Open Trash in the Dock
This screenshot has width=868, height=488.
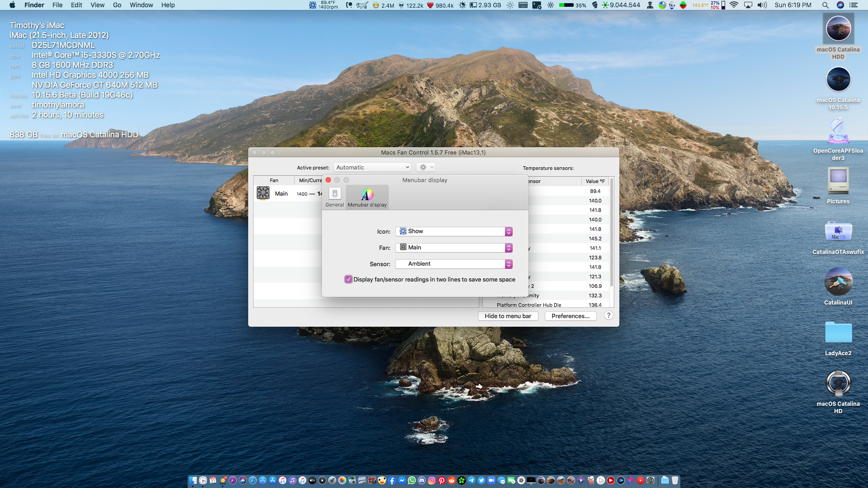675,480
